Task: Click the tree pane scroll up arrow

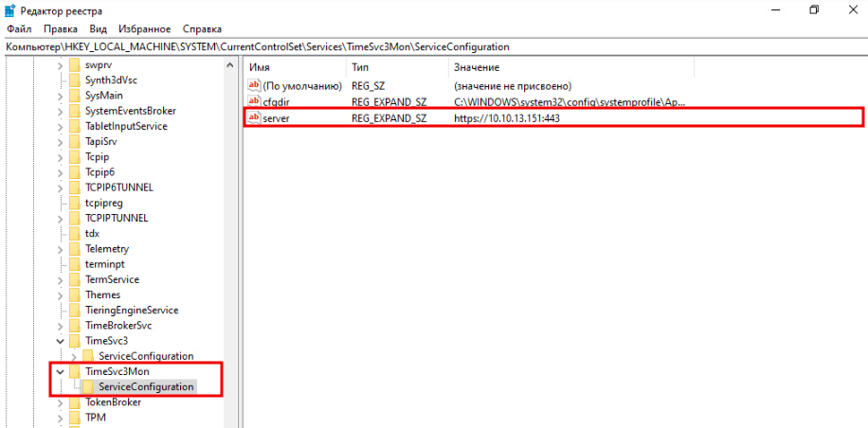Action: coord(230,65)
